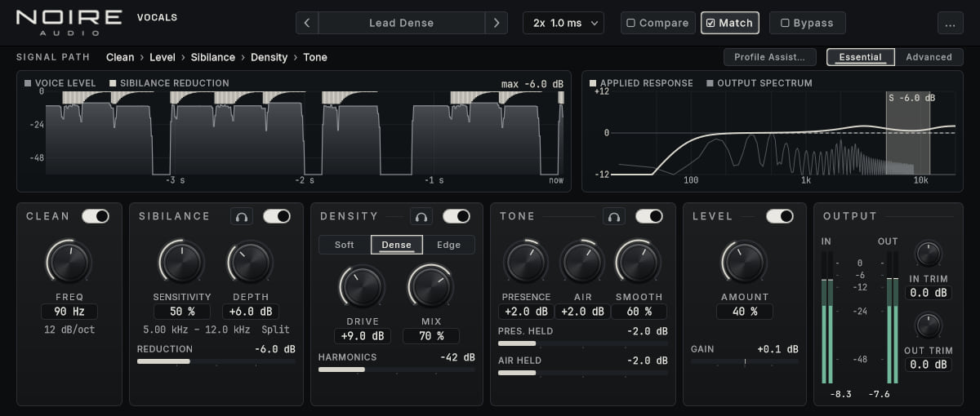Click the Sibilance DEPTH knob
Viewport: 980px width, 416px height.
point(250,262)
